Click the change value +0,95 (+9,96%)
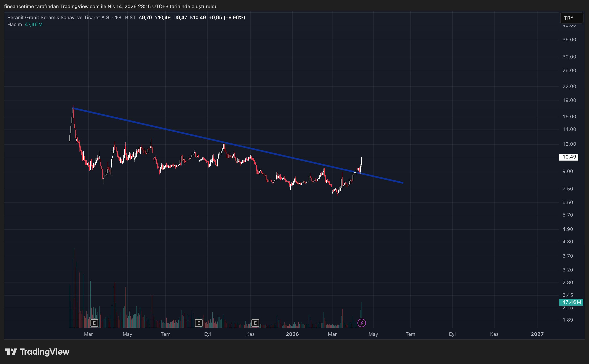The image size is (589, 364). click(227, 18)
